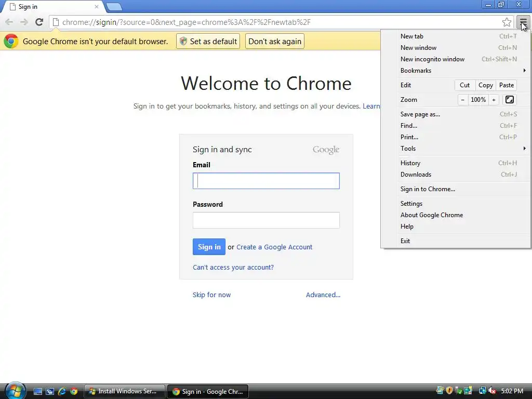Viewport: 532px width, 399px height.
Task: Select Sign in to Chrome... menu item
Action: tap(463, 189)
